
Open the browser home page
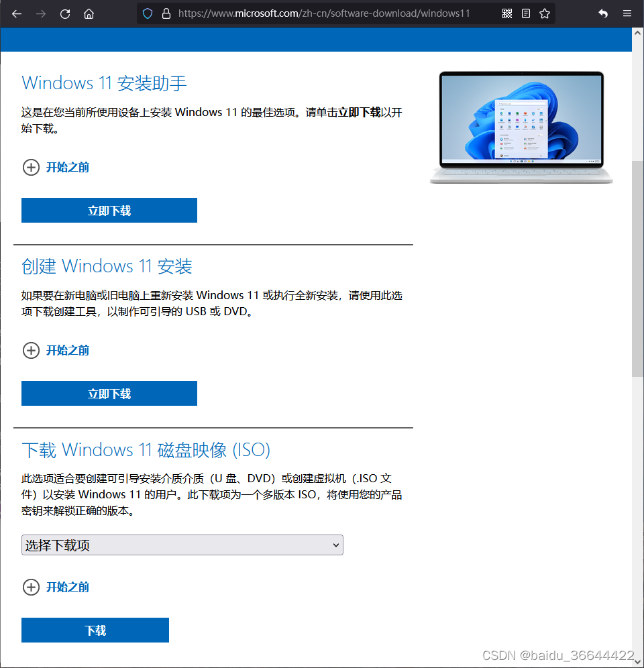pyautogui.click(x=89, y=13)
